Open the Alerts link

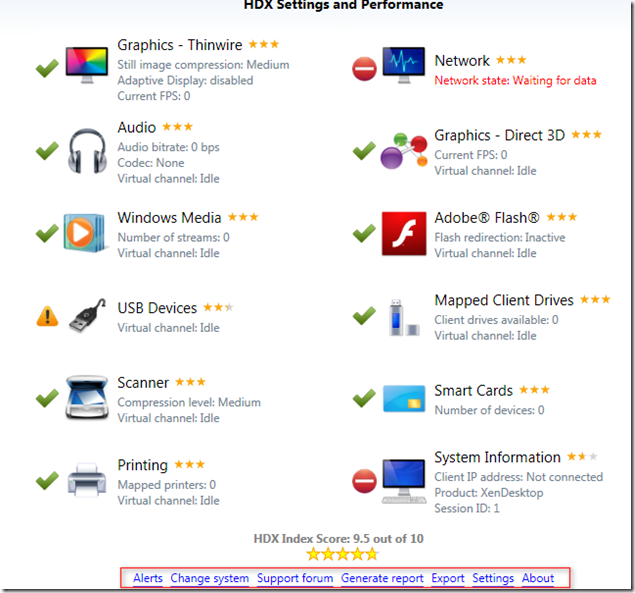tap(148, 578)
